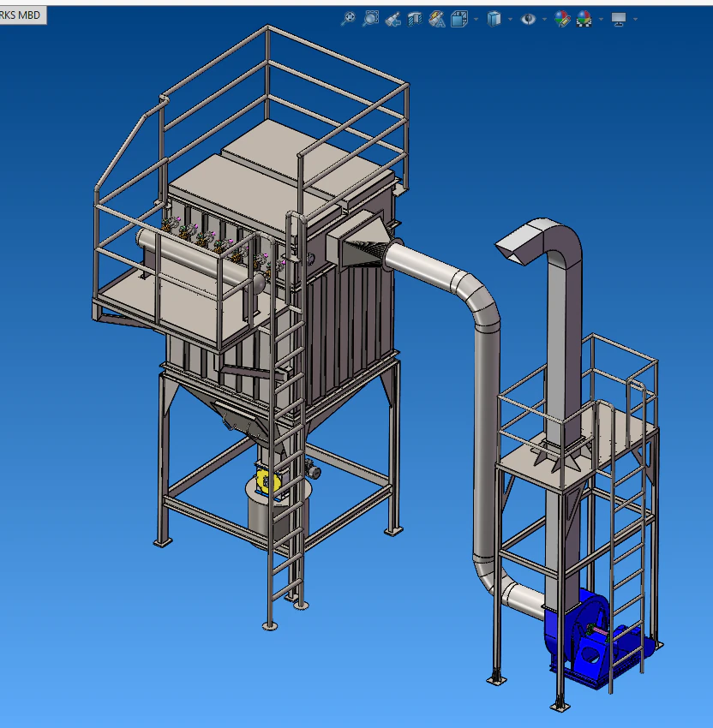Activate the Section View tool
The width and height of the screenshot is (713, 728).
[x=414, y=19]
